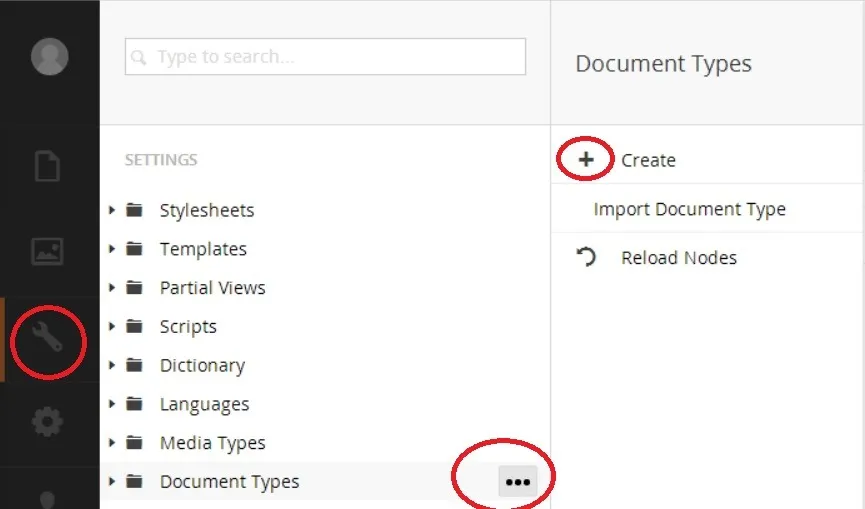This screenshot has width=865, height=509.
Task: Select the Scripts folder item
Action: coord(188,327)
